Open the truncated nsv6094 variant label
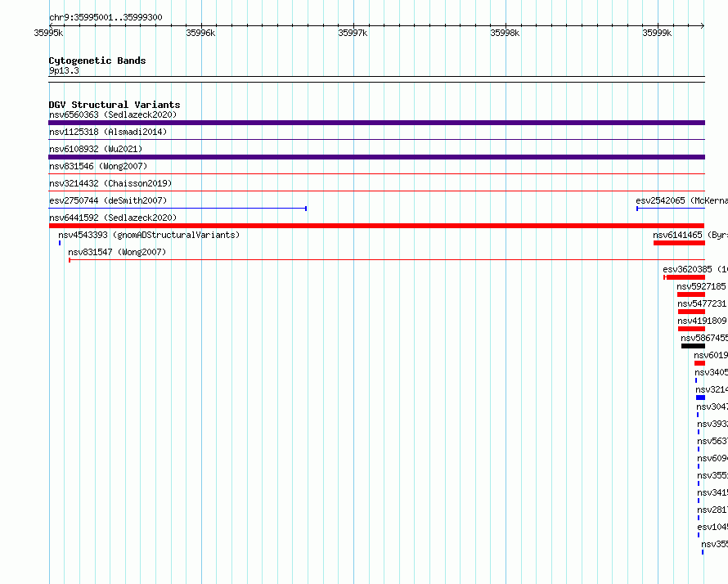The height and width of the screenshot is (584, 728). point(712,458)
